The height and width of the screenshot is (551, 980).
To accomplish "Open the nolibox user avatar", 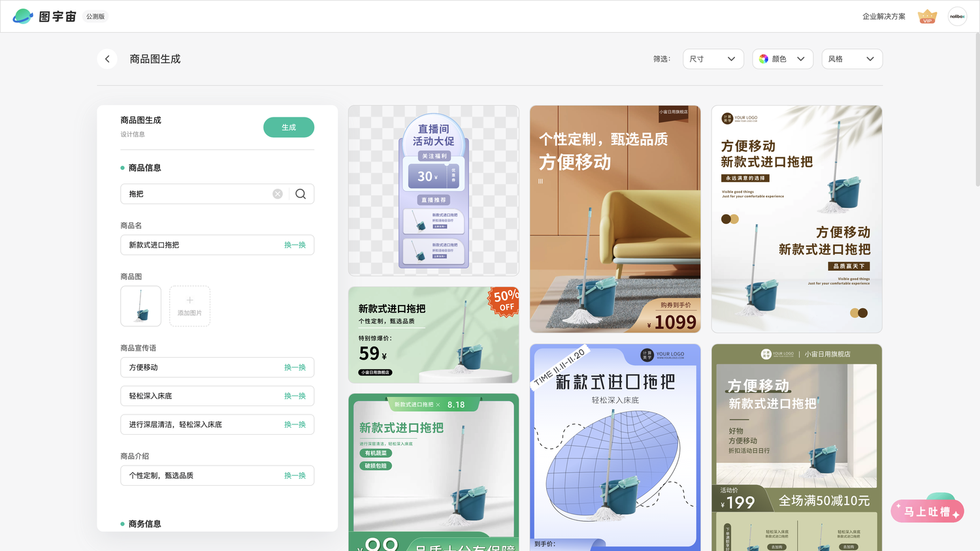I will pyautogui.click(x=957, y=16).
